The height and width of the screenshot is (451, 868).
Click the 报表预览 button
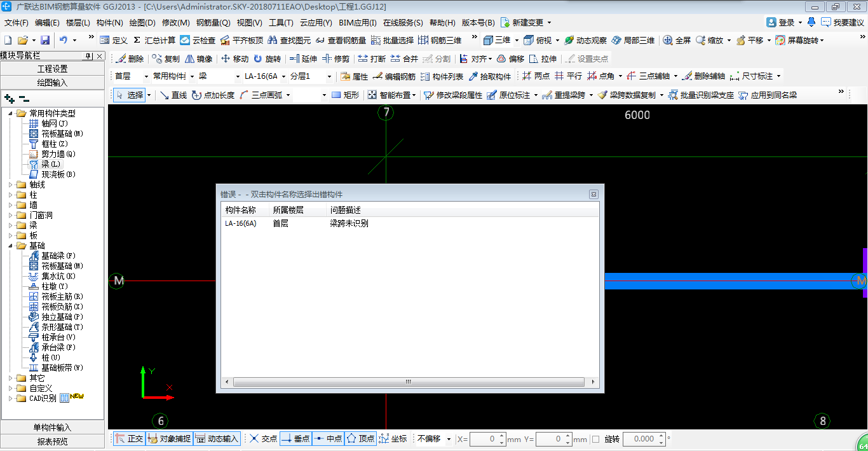53,441
